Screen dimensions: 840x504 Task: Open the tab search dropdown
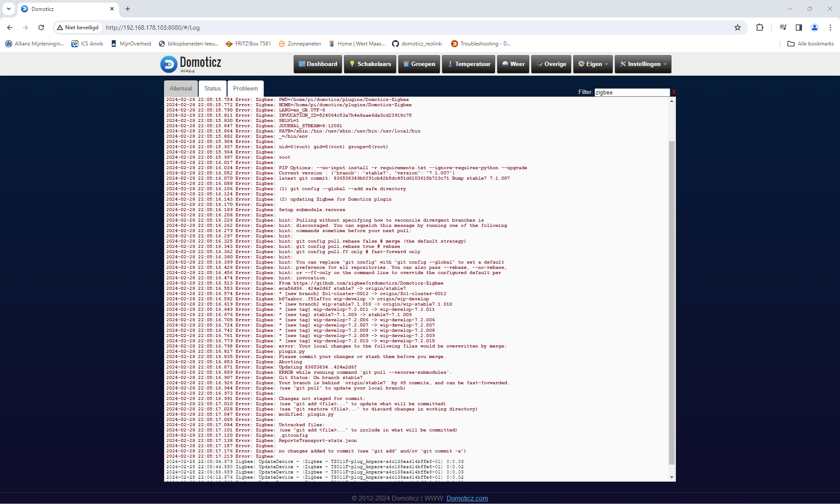click(9, 9)
